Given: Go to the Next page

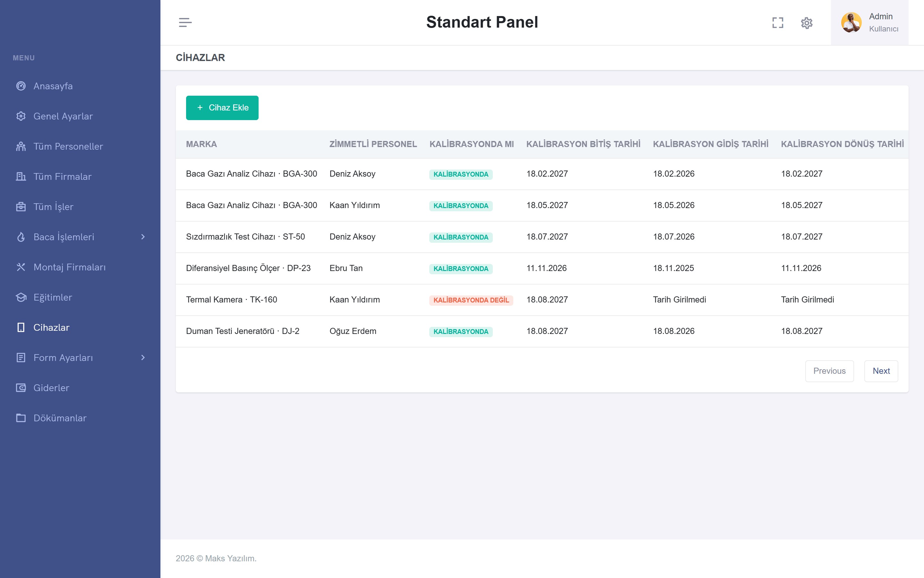Looking at the screenshot, I should (881, 371).
